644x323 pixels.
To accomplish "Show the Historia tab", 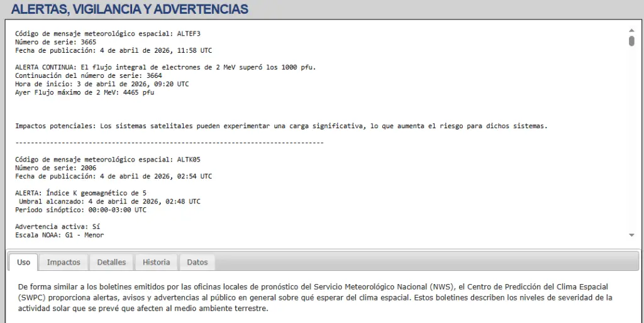I will click(156, 262).
